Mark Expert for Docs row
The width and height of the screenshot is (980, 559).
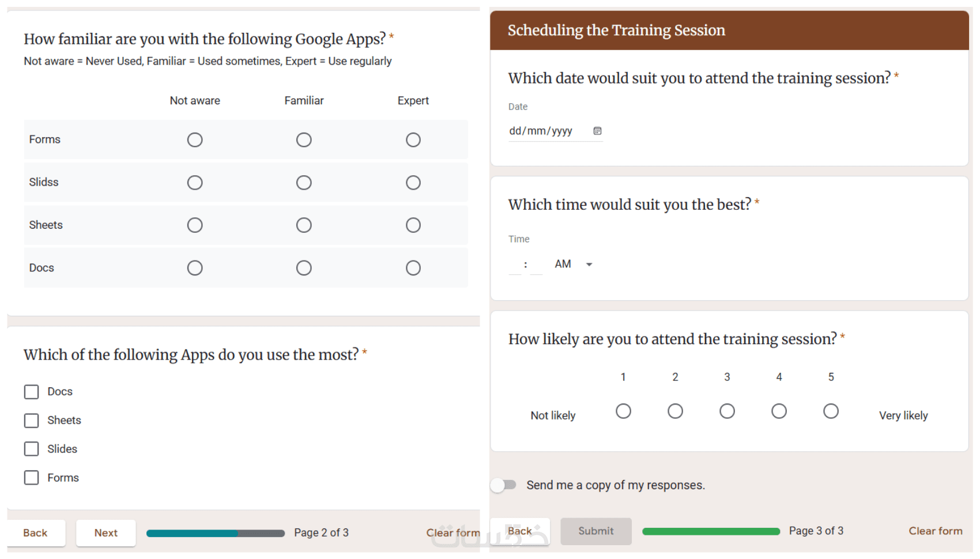tap(413, 268)
